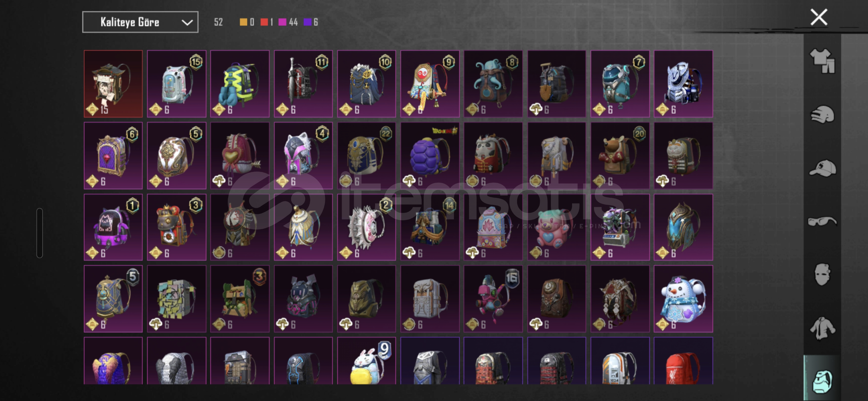Open the outfits category shirt icon
This screenshot has height=401, width=868.
pyautogui.click(x=822, y=61)
